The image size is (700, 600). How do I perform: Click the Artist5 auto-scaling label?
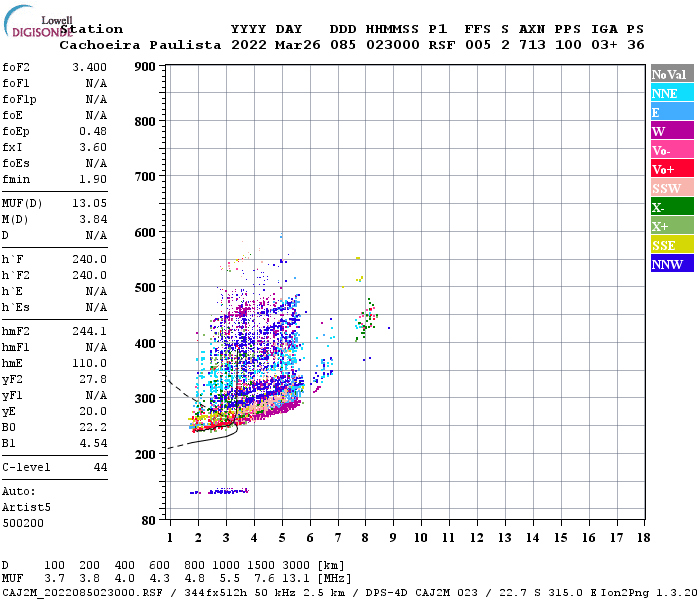tap(26, 508)
